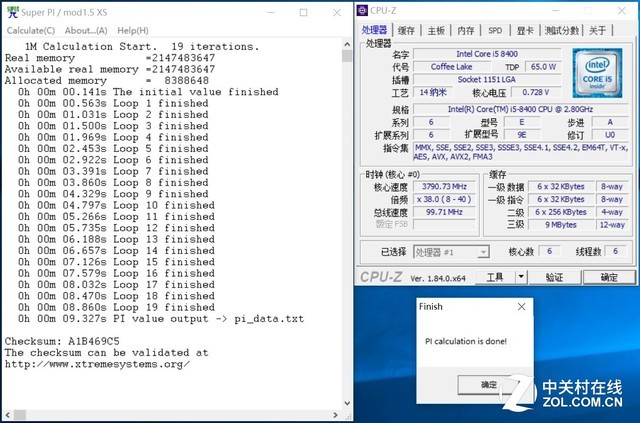Minimize the CPU-Z window

[x=556, y=11]
